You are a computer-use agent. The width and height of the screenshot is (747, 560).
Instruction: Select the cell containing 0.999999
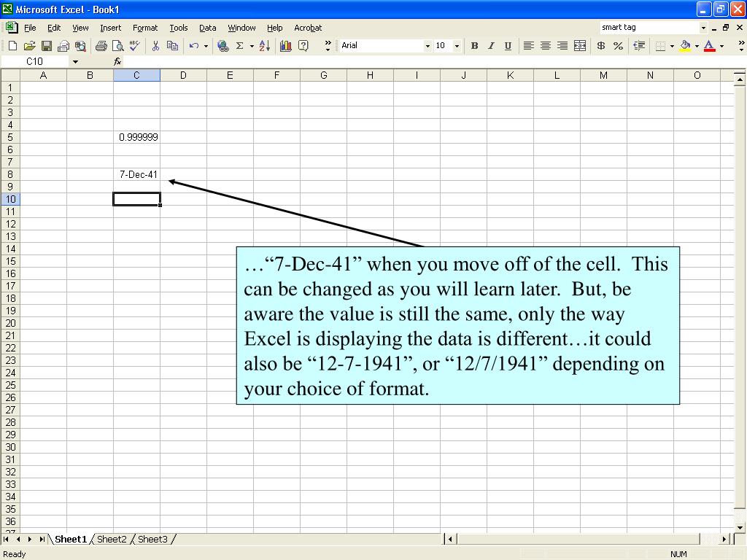click(x=136, y=137)
